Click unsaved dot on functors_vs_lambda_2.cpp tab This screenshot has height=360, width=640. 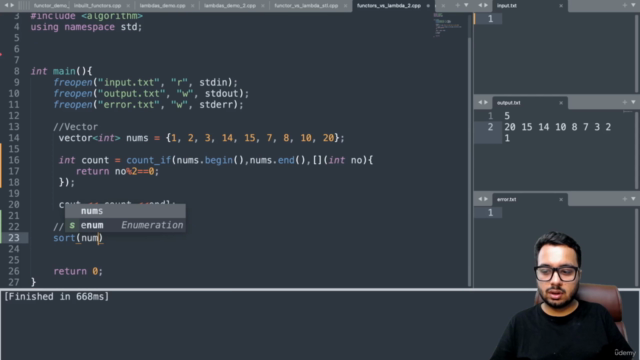[428, 6]
